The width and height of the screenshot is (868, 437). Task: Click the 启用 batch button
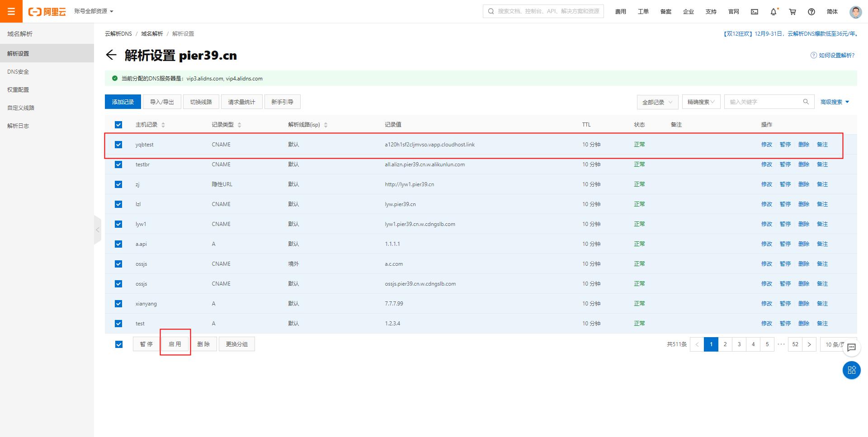coord(175,344)
